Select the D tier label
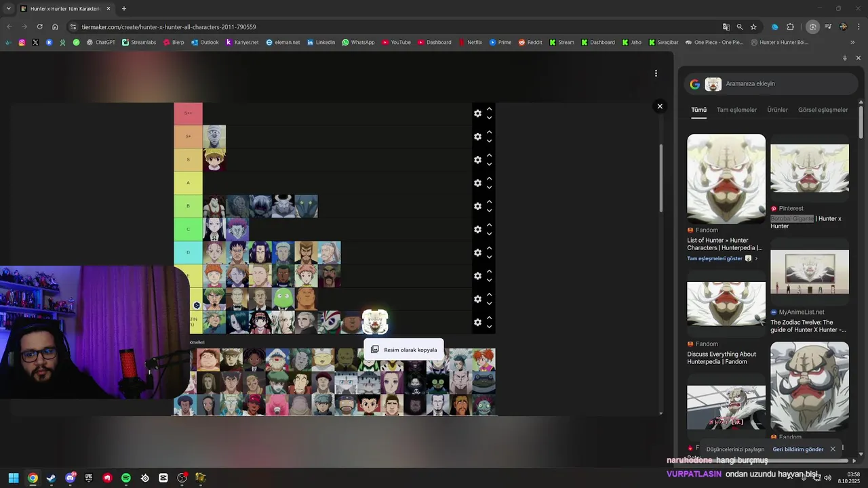868x488 pixels. coord(189,253)
